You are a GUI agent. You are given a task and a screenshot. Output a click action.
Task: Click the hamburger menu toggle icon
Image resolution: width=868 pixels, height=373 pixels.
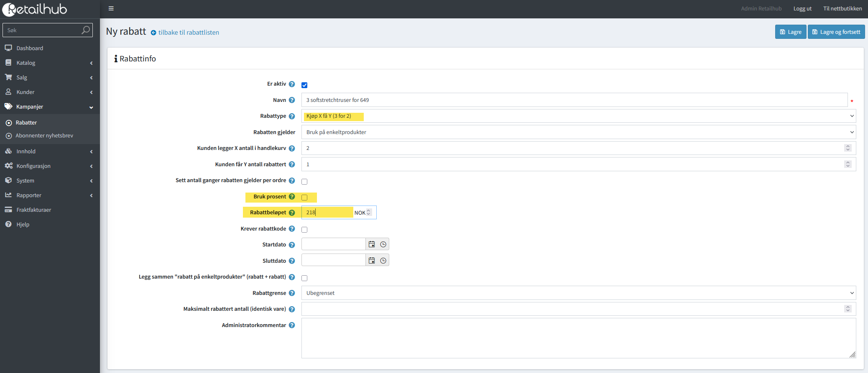111,8
